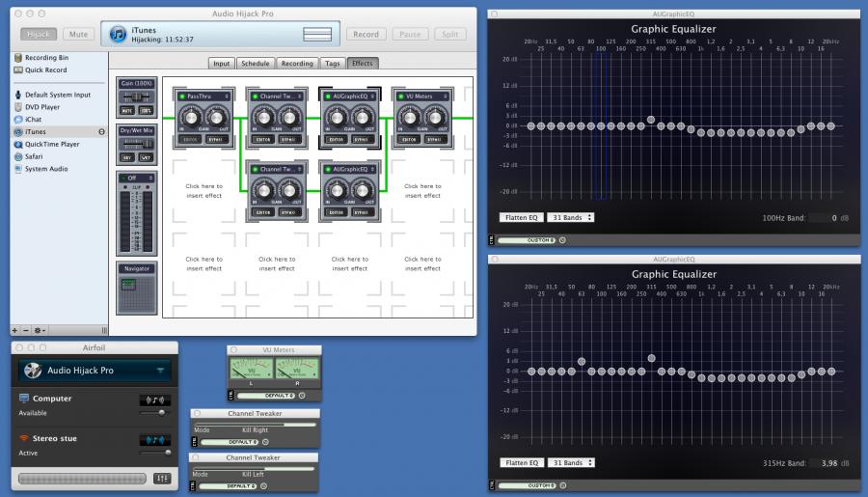Toggle the Hijack button off
This screenshot has width=868, height=497.
coord(40,35)
